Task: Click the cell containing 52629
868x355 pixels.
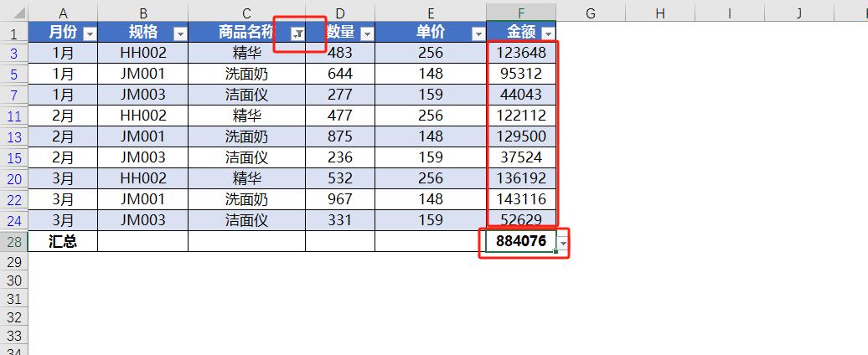Action: [x=521, y=221]
